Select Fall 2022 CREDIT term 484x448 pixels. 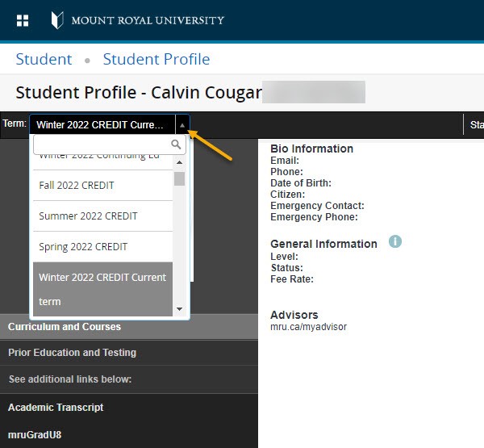102,186
